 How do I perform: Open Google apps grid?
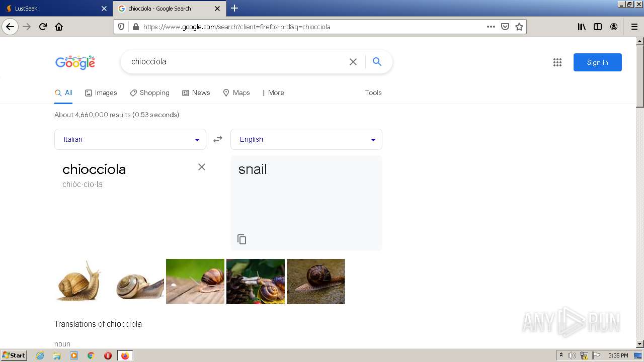point(557,62)
